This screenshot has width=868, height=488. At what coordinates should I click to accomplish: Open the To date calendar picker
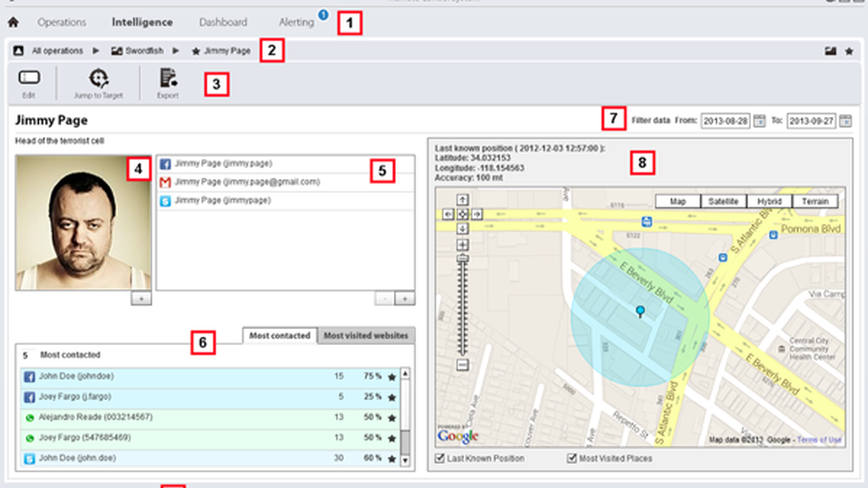tap(845, 121)
